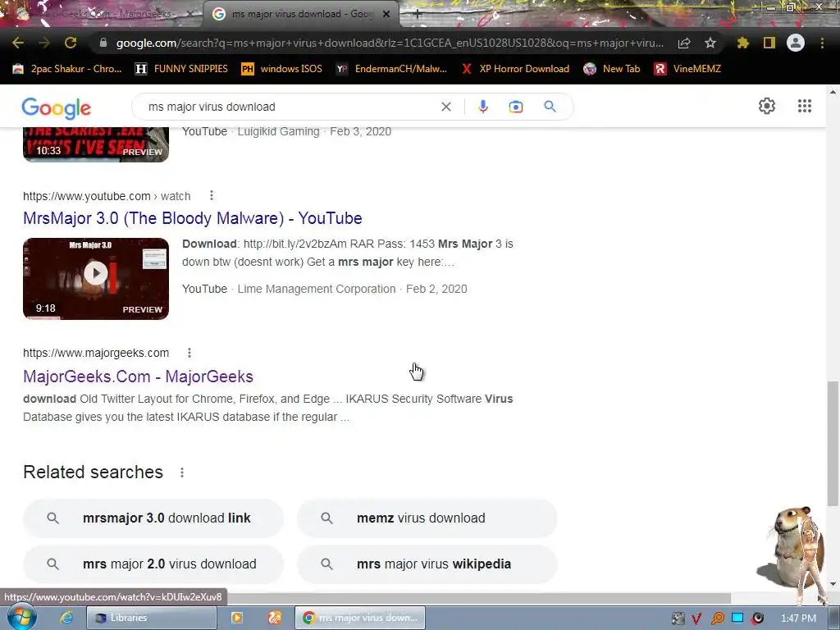The width and height of the screenshot is (840, 630).
Task: Click the https://www.majorgeeks.com URL text
Action: pyautogui.click(x=96, y=353)
